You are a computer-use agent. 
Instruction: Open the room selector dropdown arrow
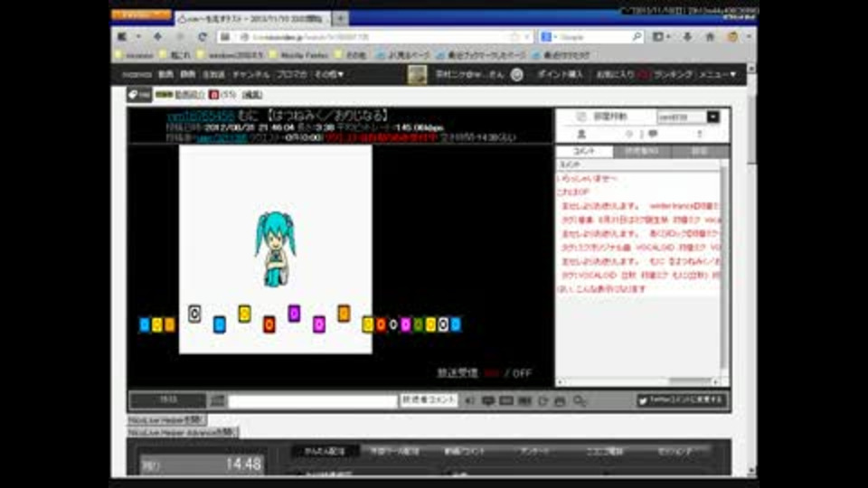click(713, 117)
